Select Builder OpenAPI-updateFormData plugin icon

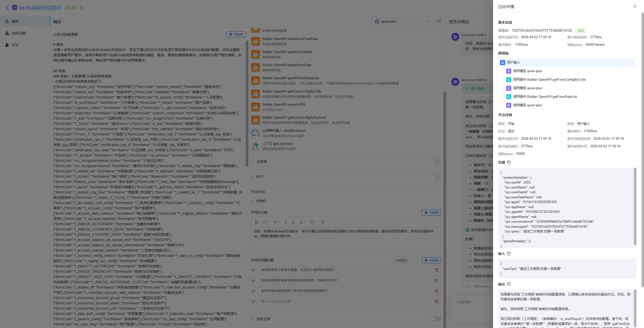pos(255,54)
